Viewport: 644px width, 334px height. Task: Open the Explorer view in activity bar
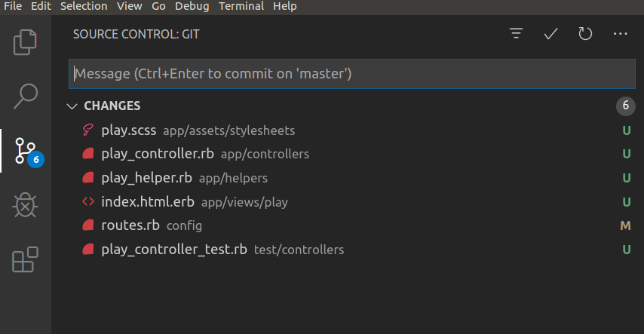[x=25, y=42]
